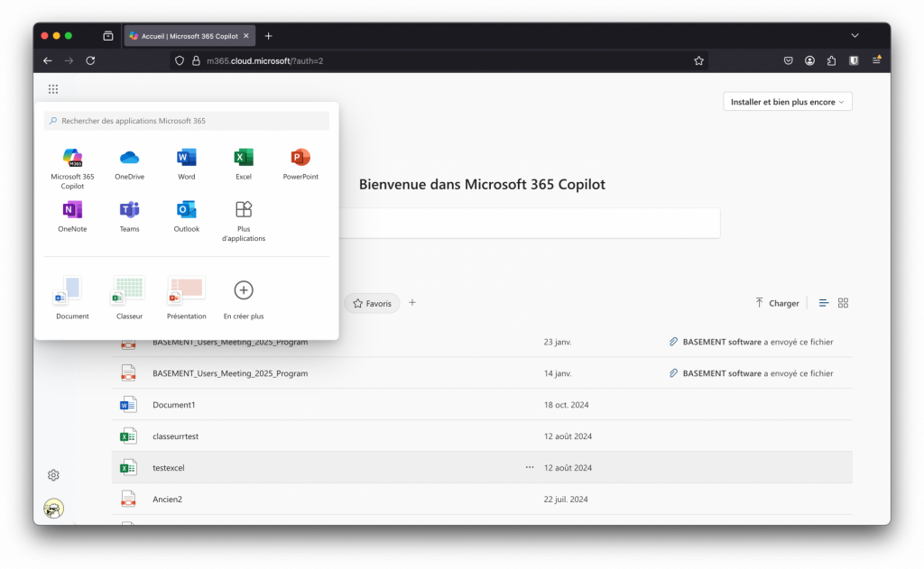Open PowerPoint app icon
The image size is (924, 569).
pos(300,162)
